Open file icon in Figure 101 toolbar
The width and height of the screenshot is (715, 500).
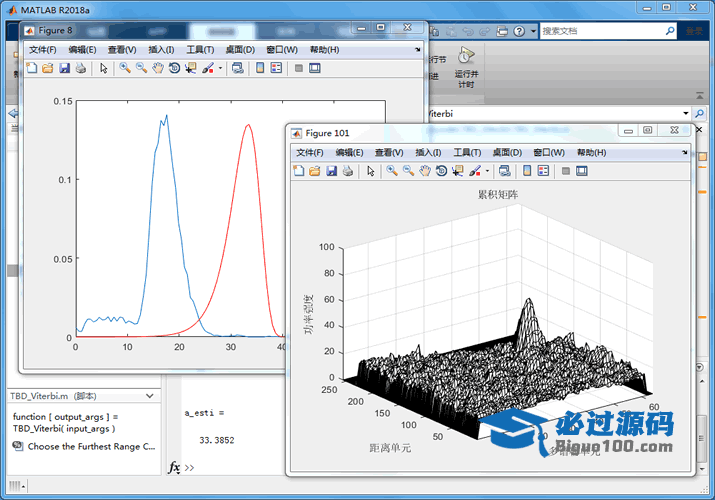(315, 171)
